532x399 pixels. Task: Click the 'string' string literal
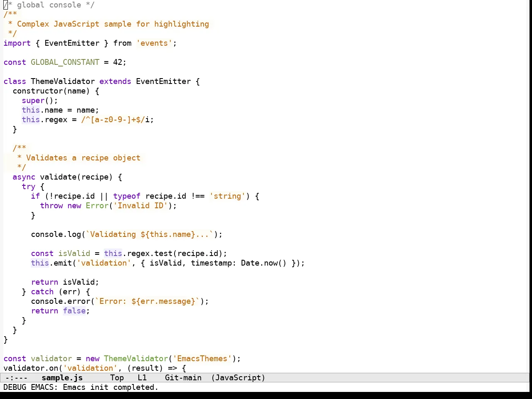227,196
